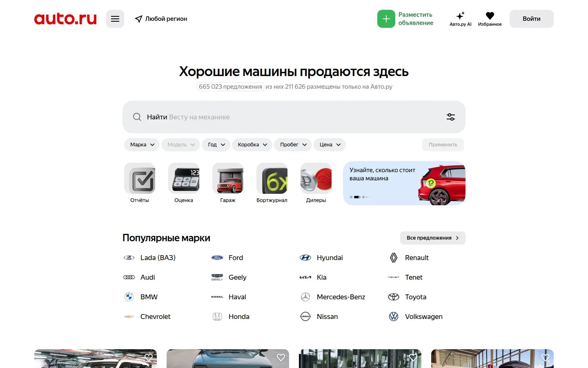Favorite the second car listing heart

281,357
